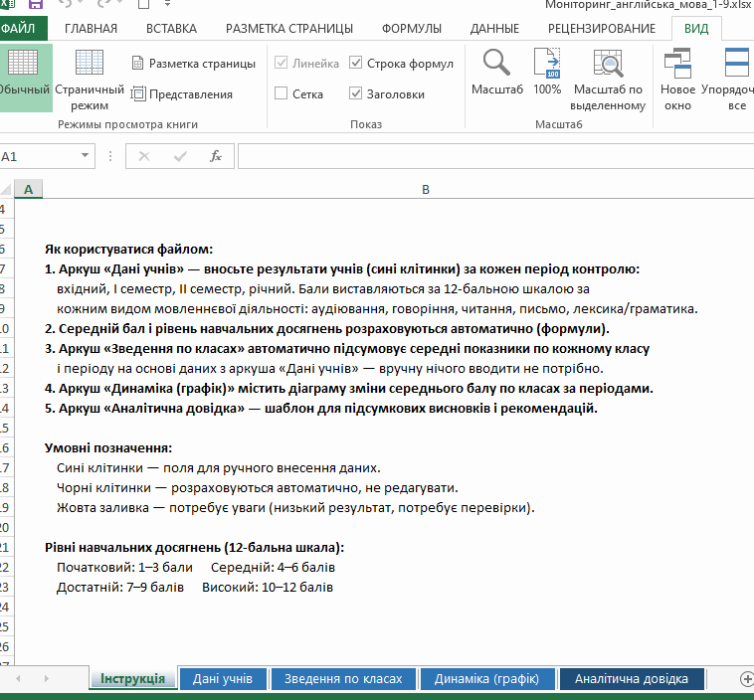
Task: Open the Масштаб zoom dialog
Action: [496, 73]
